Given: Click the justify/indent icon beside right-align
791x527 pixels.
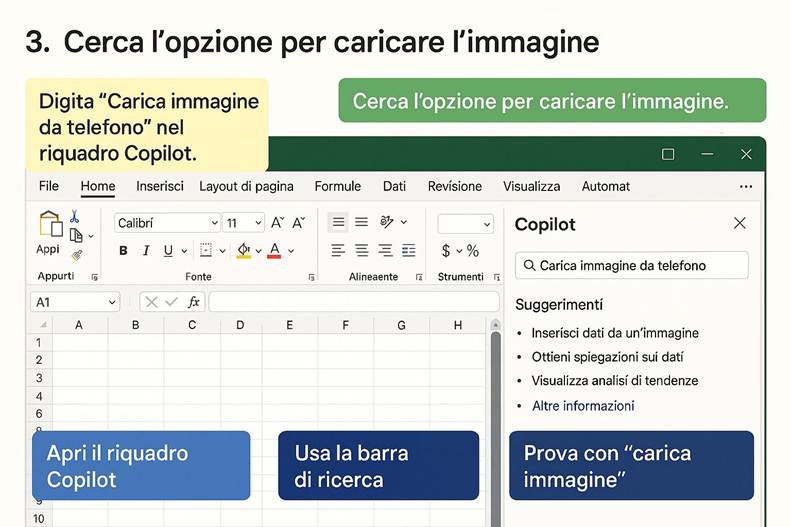Looking at the screenshot, I should (x=409, y=250).
